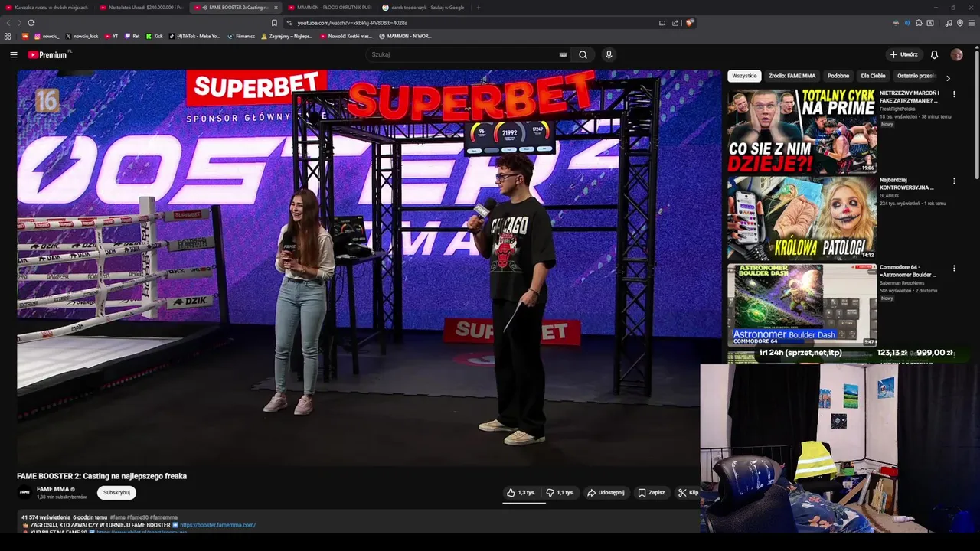Viewport: 980px width, 551px height.
Task: Open the sidebar panel toolbar icon
Action: (930, 23)
